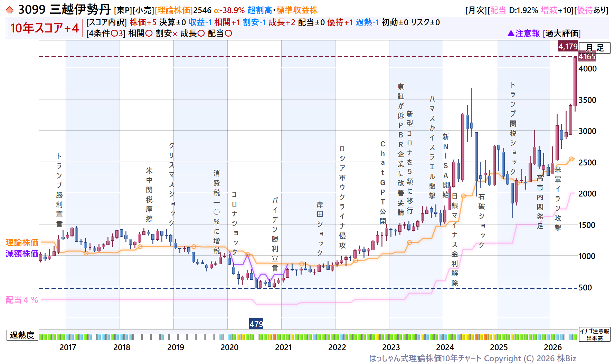Click the 2020 year label on axis
The height and width of the screenshot is (364, 615).
tap(229, 347)
